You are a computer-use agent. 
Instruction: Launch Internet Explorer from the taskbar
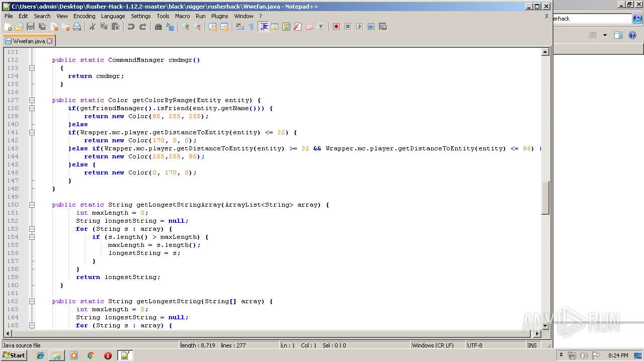click(40, 355)
